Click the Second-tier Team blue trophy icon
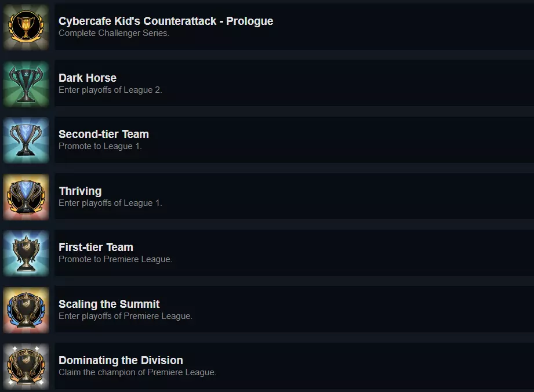The height and width of the screenshot is (392, 534). (26, 140)
